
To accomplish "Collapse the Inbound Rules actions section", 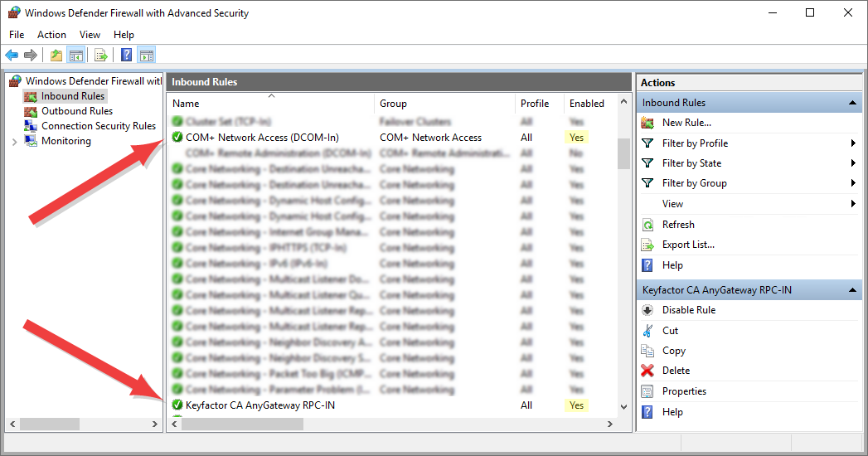I will pos(852,103).
